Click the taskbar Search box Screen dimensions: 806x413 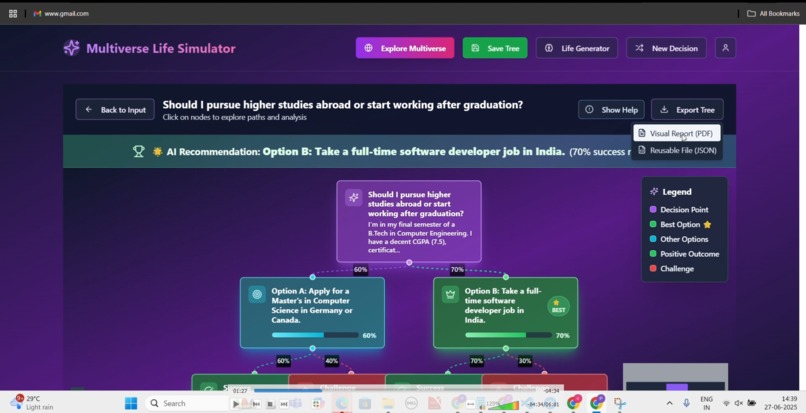click(x=186, y=403)
